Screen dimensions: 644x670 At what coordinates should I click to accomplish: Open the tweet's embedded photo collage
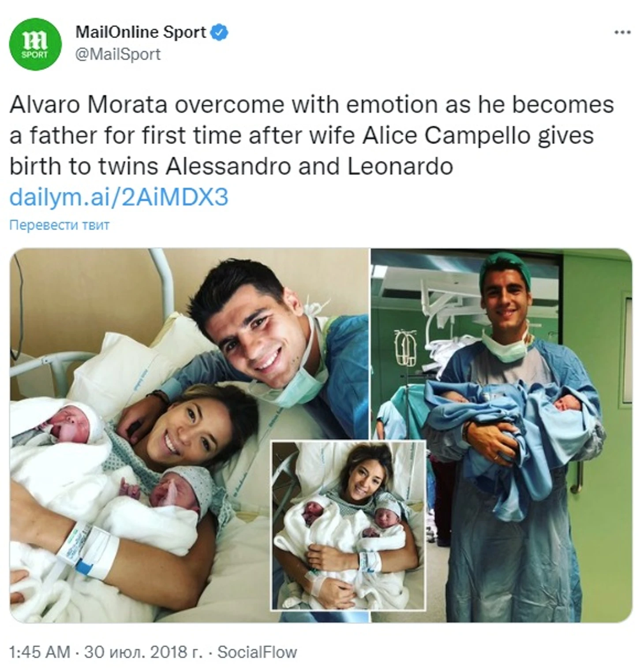(x=321, y=435)
